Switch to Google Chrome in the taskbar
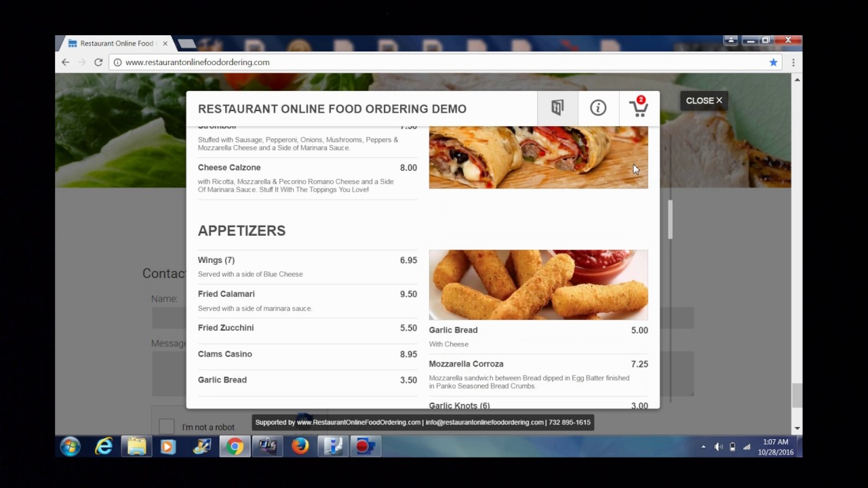This screenshot has width=868, height=488. (235, 447)
